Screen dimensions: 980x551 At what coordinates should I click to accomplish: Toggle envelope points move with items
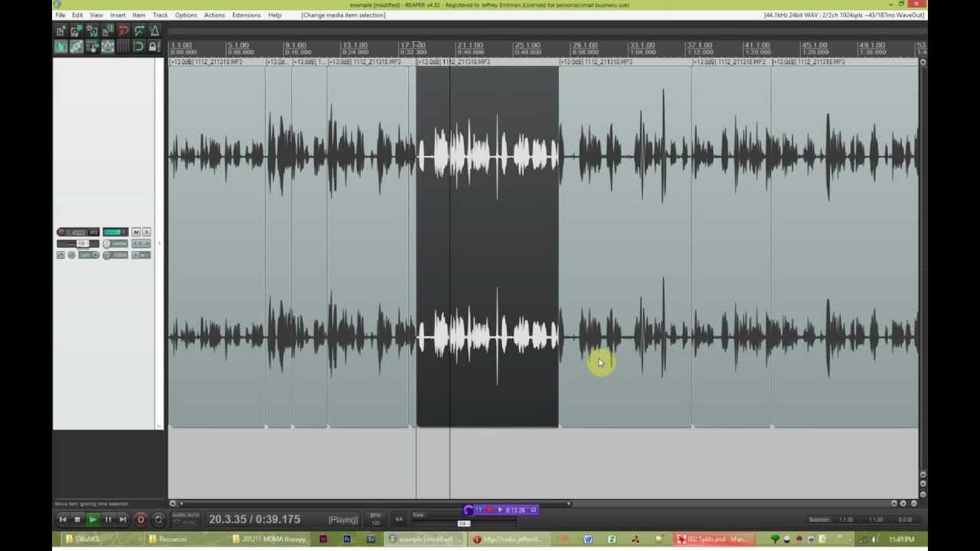107,47
